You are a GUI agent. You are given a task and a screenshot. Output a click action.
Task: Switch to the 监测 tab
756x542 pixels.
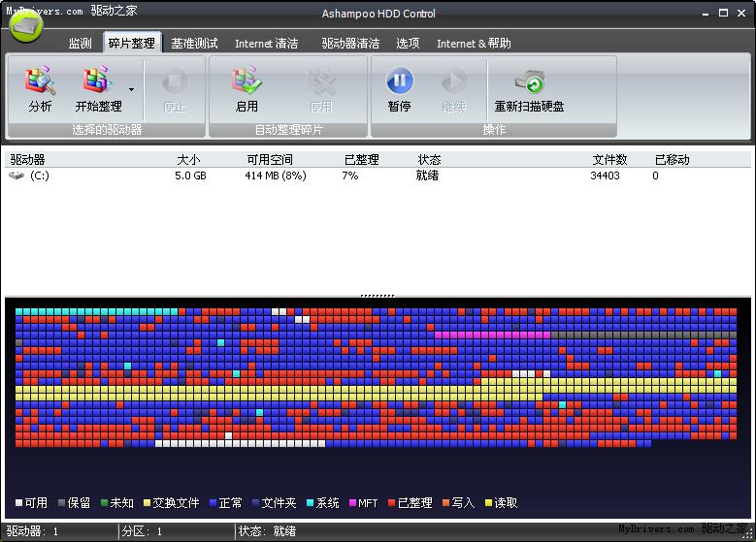[80, 44]
